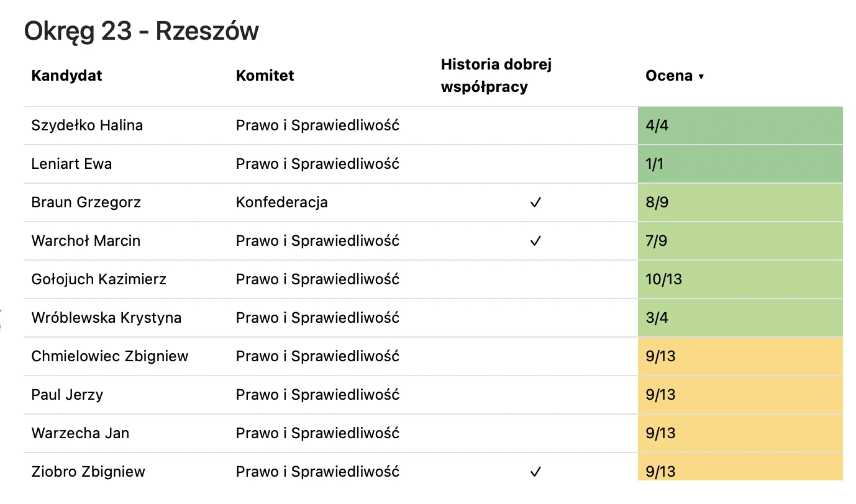856x504 pixels.
Task: Click the green 4/4 score cell
Action: (x=740, y=125)
